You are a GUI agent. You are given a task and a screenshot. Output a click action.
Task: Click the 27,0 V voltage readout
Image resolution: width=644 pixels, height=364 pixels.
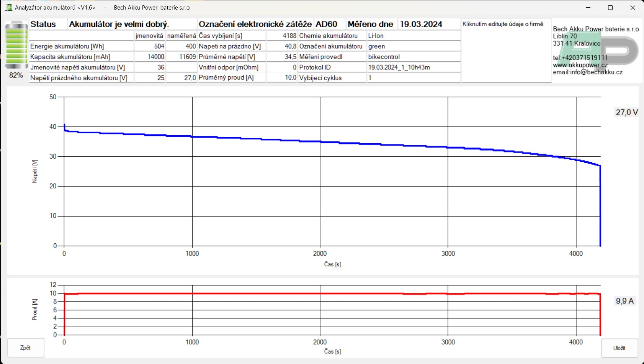click(626, 112)
